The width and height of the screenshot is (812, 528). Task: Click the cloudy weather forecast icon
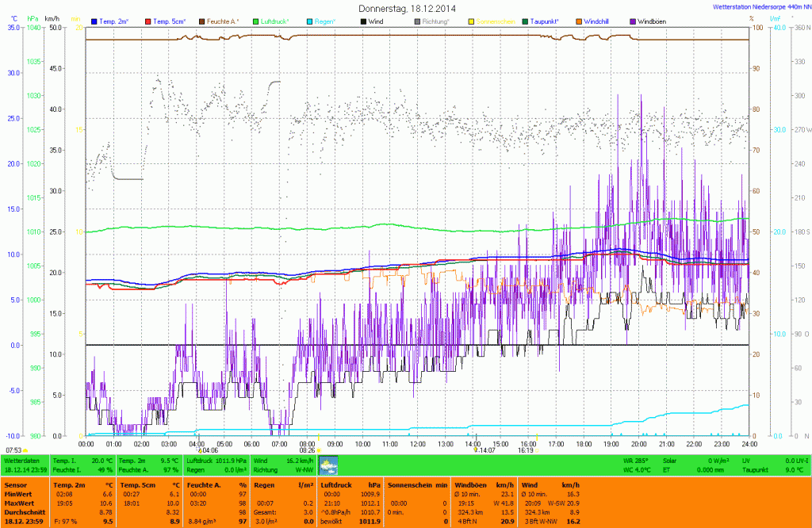click(328, 465)
